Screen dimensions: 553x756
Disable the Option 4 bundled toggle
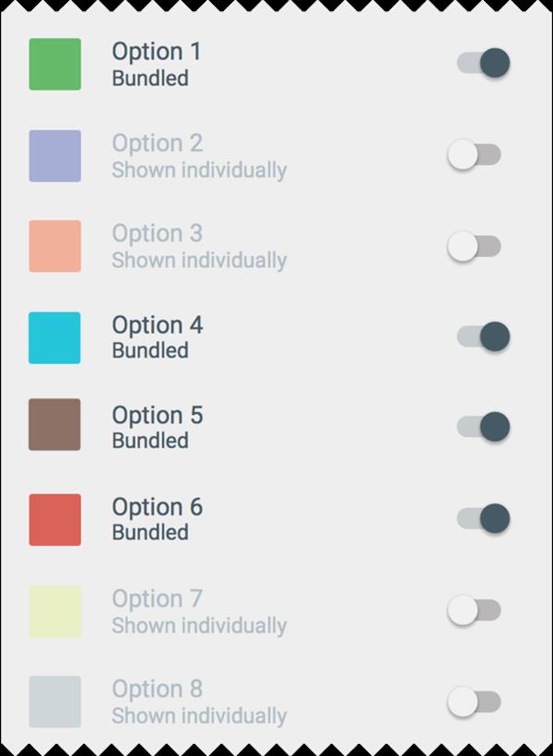click(483, 337)
